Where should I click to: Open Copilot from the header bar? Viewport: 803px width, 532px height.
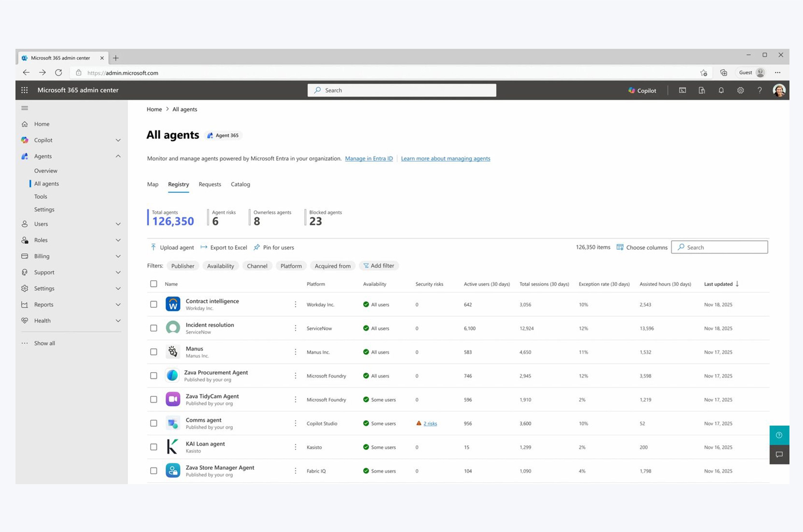click(x=642, y=90)
